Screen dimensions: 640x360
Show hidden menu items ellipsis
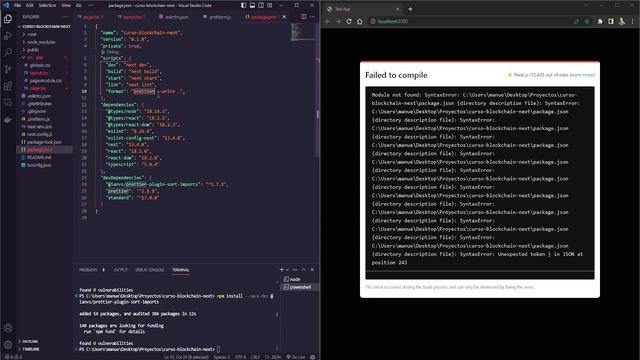click(x=90, y=5)
